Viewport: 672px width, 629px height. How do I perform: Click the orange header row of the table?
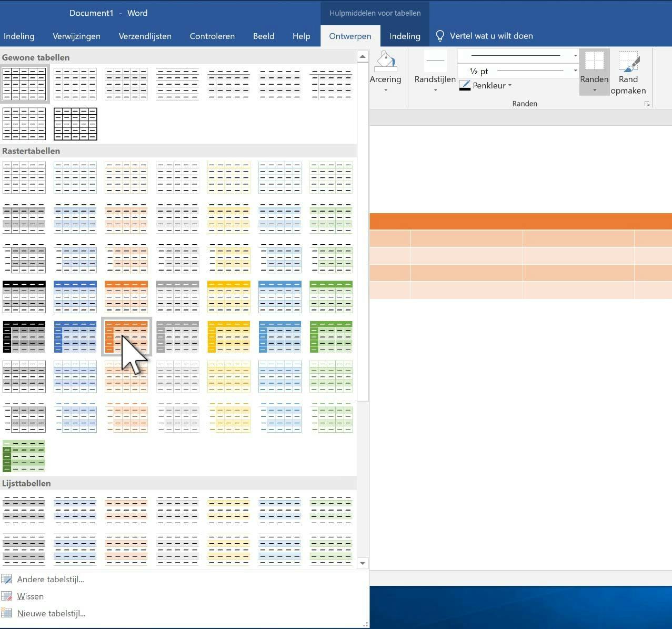[x=521, y=221]
